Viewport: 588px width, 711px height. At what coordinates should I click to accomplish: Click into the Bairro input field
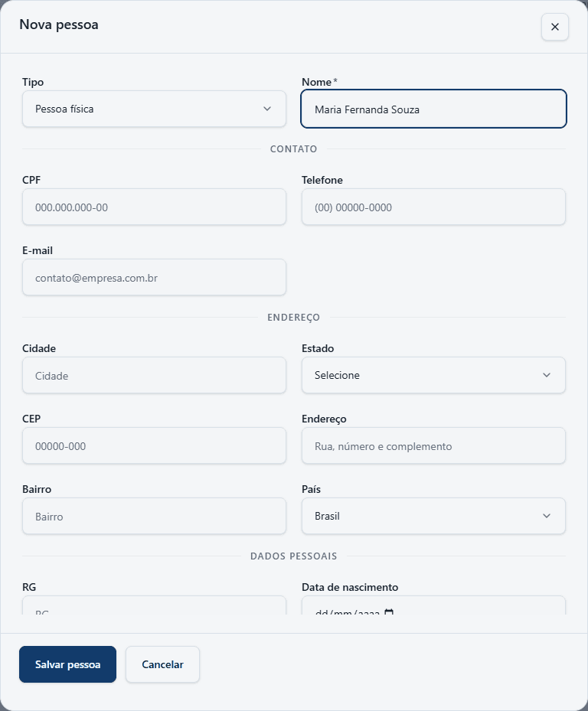tap(154, 516)
